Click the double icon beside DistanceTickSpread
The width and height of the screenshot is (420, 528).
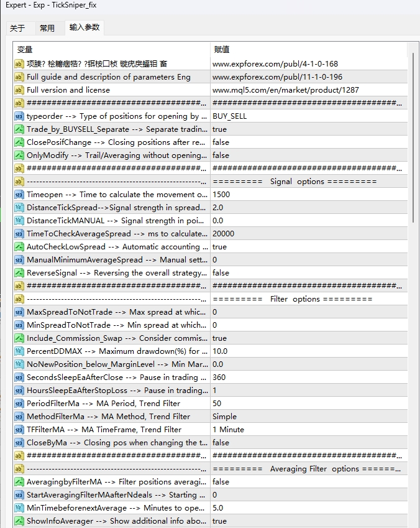point(19,208)
